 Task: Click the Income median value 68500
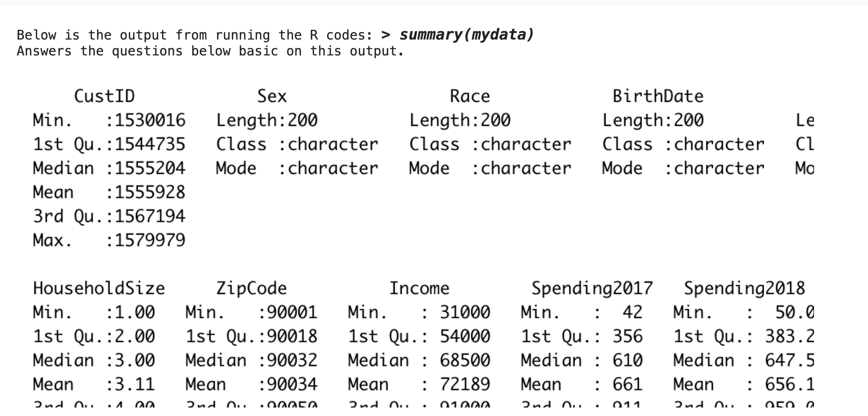[465, 361]
